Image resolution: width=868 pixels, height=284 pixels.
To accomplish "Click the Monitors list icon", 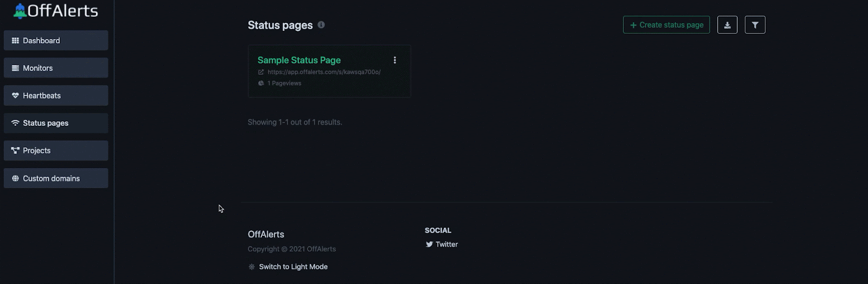I will pyautogui.click(x=15, y=68).
